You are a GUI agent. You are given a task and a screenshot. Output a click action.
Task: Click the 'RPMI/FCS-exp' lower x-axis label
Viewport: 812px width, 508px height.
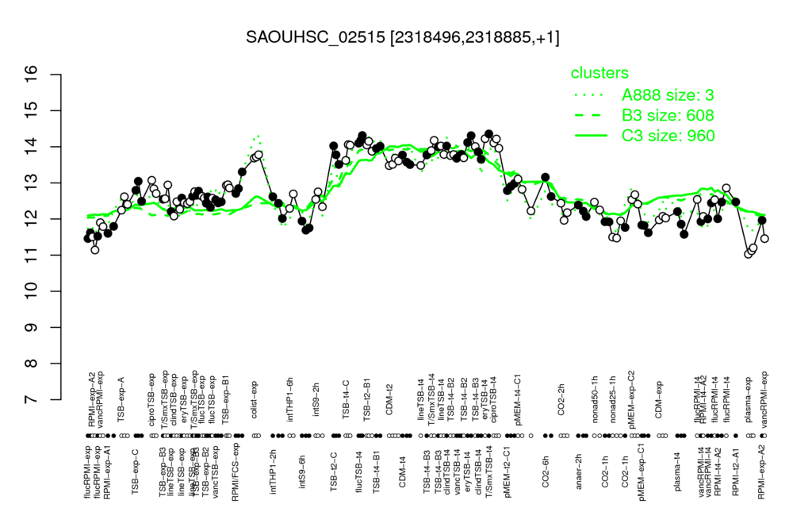[x=235, y=471]
